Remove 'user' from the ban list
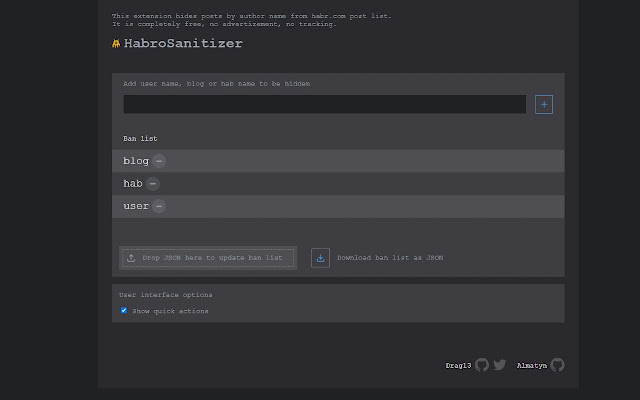640x400 pixels. click(159, 206)
